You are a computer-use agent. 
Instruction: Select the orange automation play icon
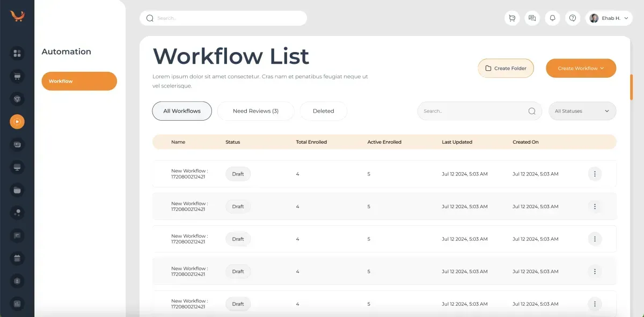(x=17, y=122)
